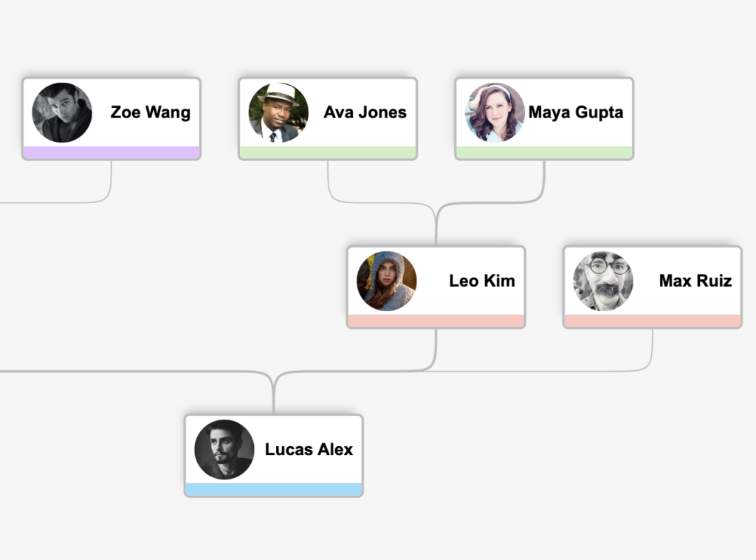Select the Zoe Wang name label
The width and height of the screenshot is (756, 560).
[151, 112]
